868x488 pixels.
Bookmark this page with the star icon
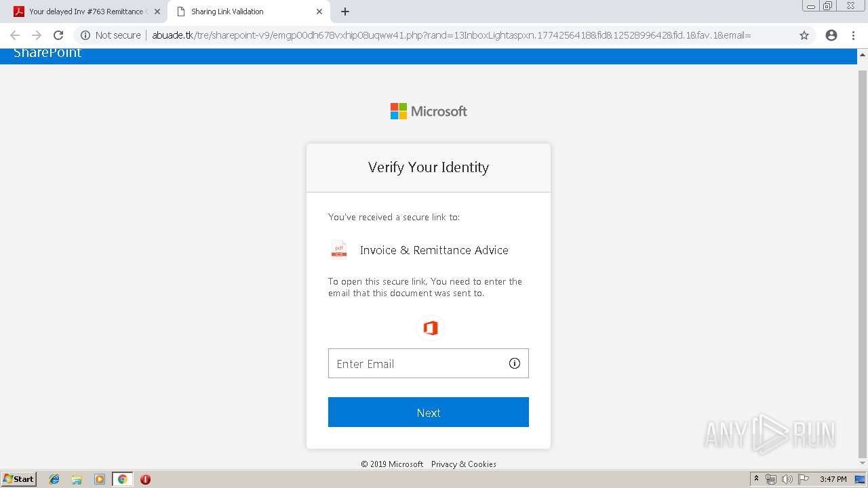pyautogui.click(x=804, y=35)
